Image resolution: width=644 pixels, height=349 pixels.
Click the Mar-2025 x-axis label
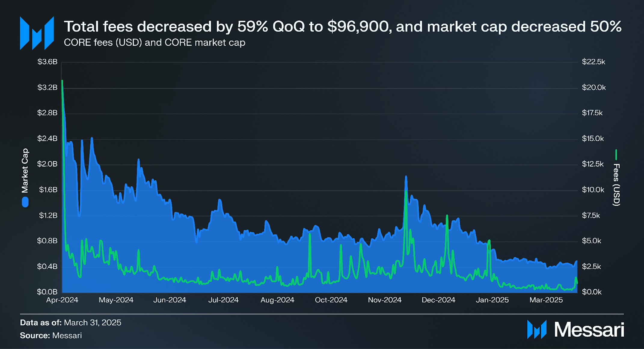pos(546,300)
